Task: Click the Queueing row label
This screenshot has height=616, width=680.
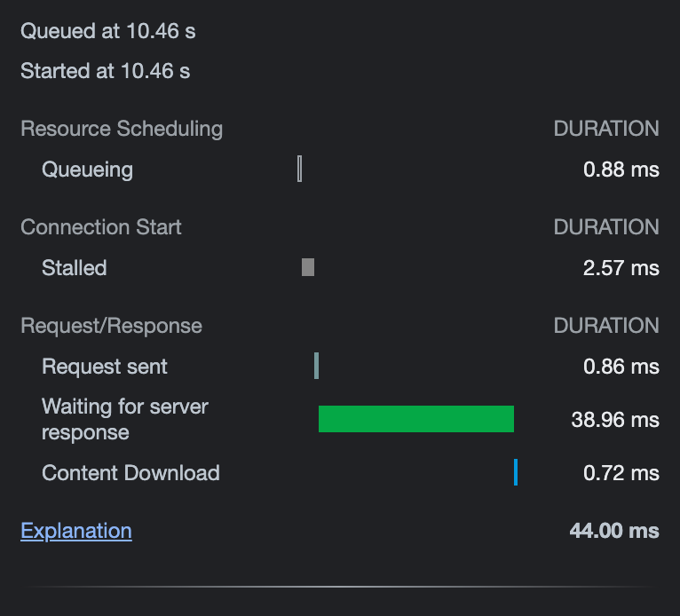Action: 87,170
